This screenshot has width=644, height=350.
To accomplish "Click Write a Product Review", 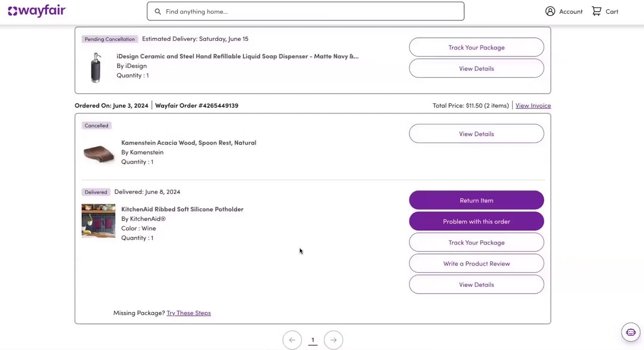I will (x=476, y=264).
